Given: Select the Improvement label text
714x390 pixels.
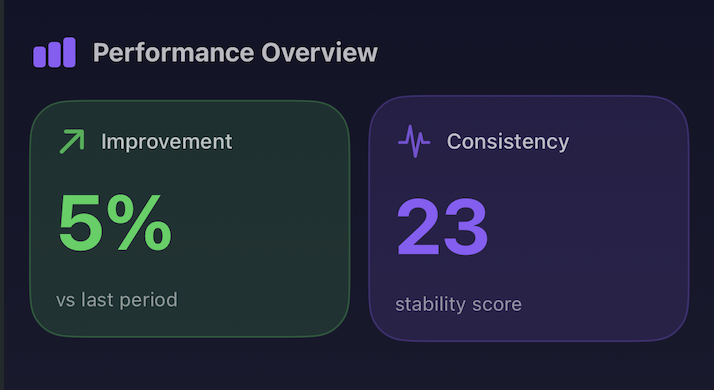Looking at the screenshot, I should pos(167,141).
